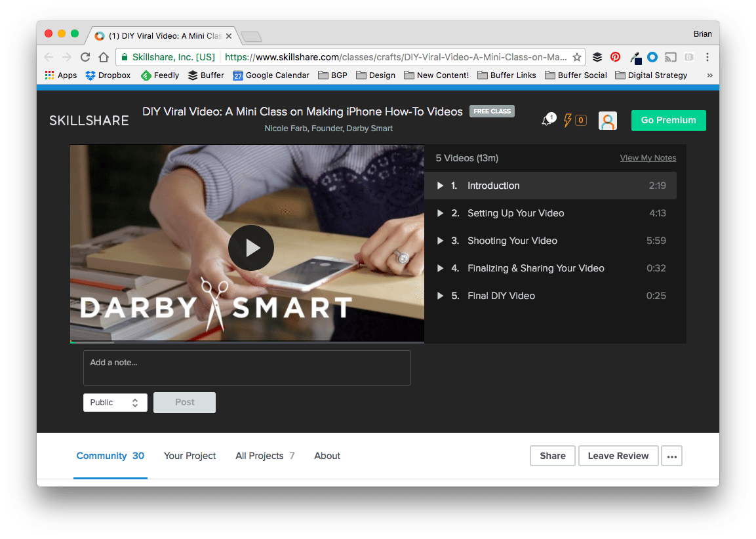This screenshot has height=539, width=756.
Task: Click the video progress bar
Action: (247, 341)
